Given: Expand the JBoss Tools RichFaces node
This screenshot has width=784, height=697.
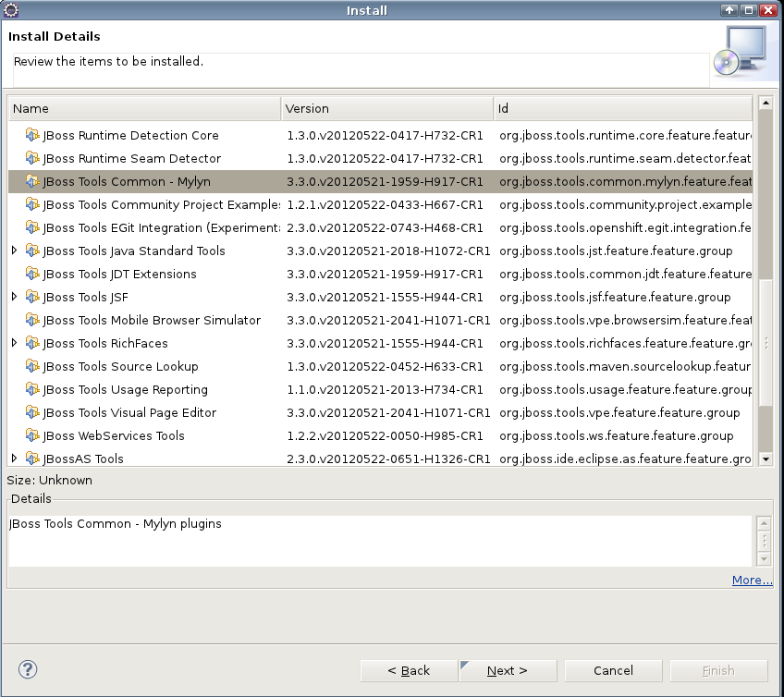Looking at the screenshot, I should (15, 343).
